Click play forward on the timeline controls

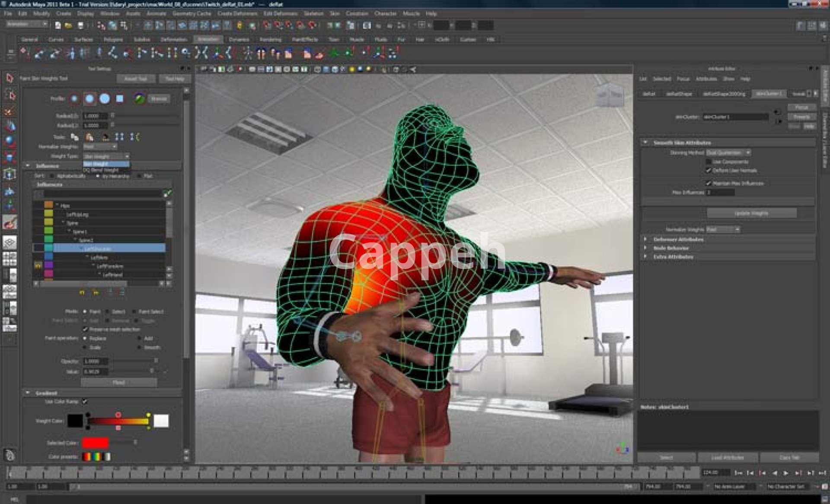point(786,473)
